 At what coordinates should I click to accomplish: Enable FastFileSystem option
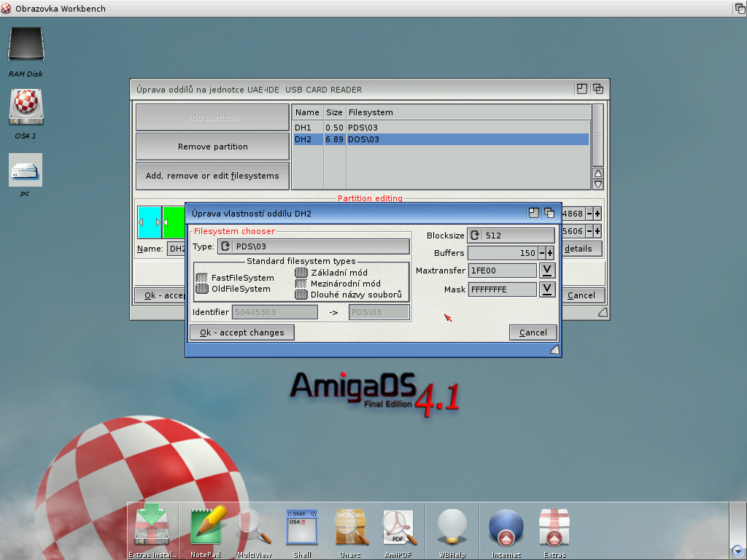pos(202,278)
